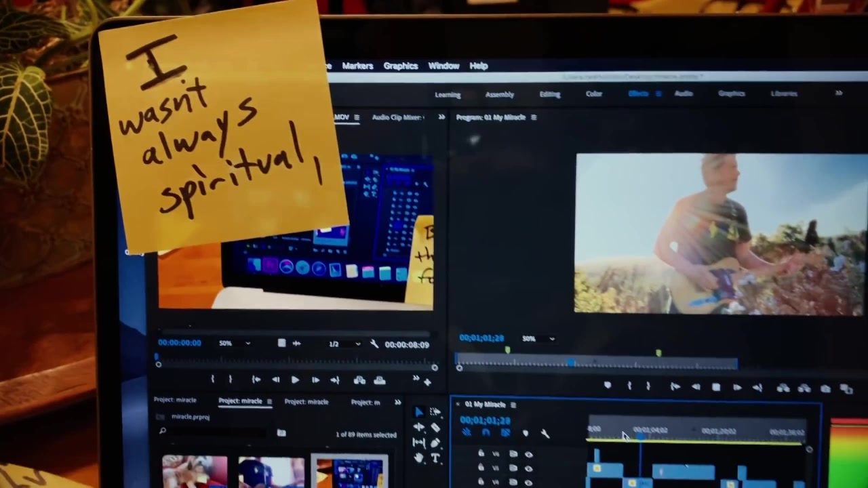Viewport: 868px width, 488px height.
Task: Expand the workspace bar overflow chevrons
Action: 839,94
